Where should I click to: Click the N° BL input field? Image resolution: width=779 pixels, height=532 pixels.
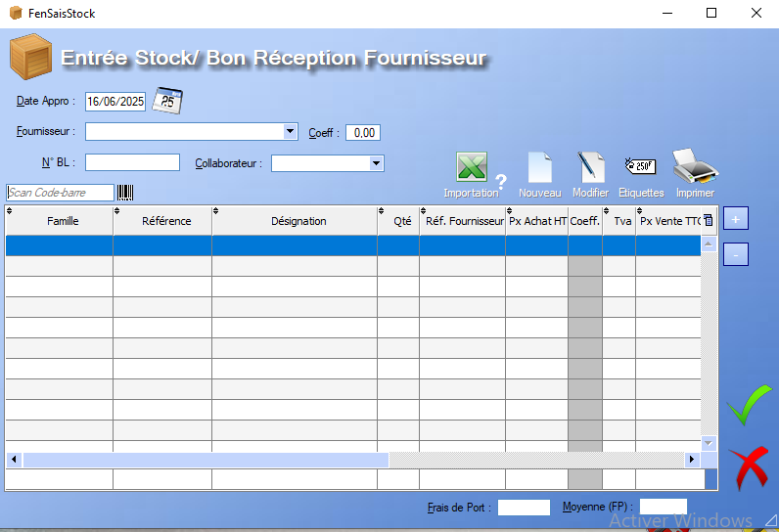(132, 162)
